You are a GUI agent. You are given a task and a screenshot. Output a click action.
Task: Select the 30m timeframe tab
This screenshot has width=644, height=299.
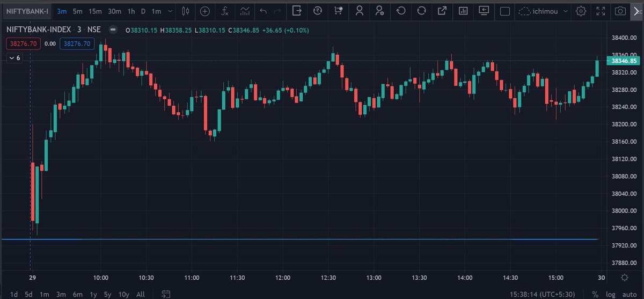point(114,11)
